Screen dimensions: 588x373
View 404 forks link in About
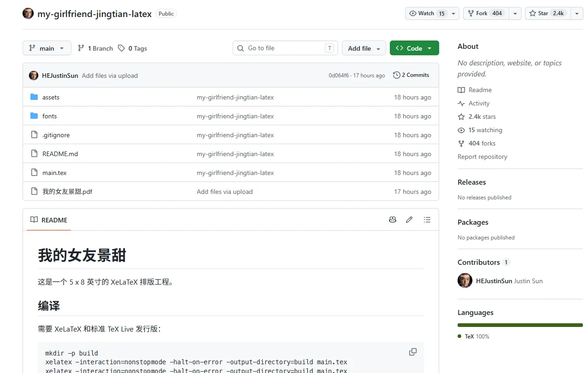476,143
